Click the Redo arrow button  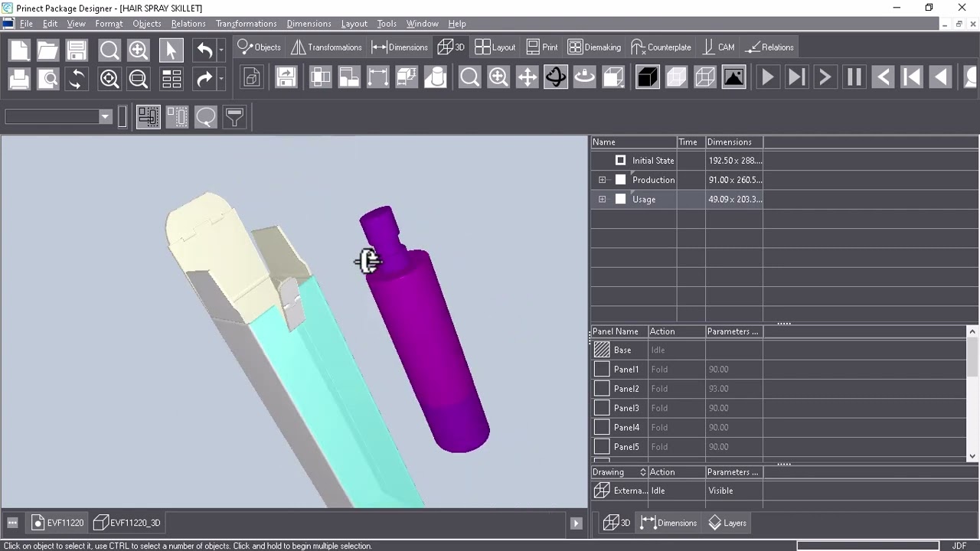204,79
